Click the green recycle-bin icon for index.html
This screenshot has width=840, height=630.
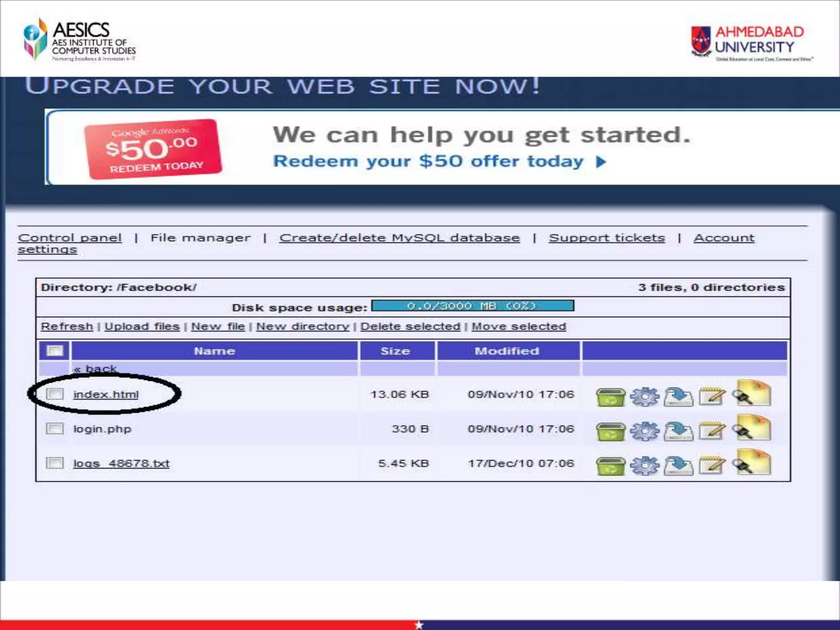(x=610, y=397)
